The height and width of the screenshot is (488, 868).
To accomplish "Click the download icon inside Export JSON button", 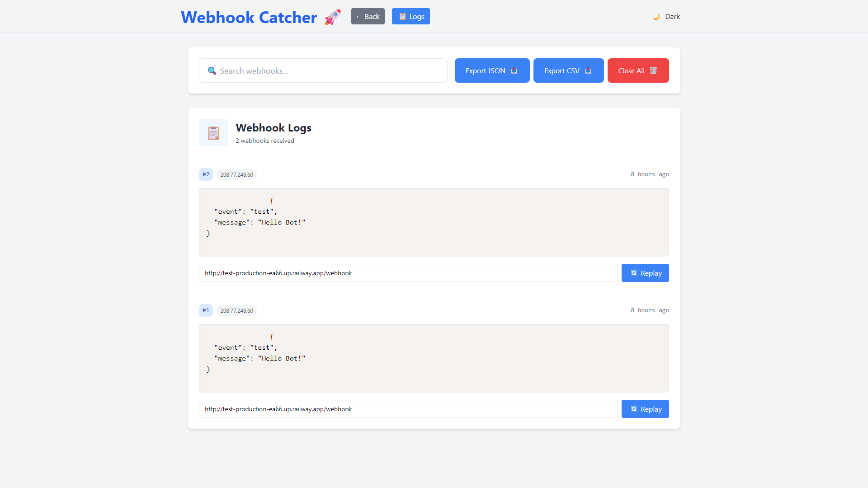I will click(514, 70).
